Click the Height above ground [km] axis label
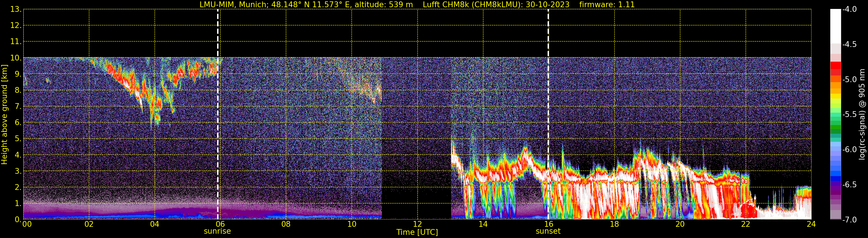Image resolution: width=868 pixels, height=238 pixels. click(x=4, y=115)
